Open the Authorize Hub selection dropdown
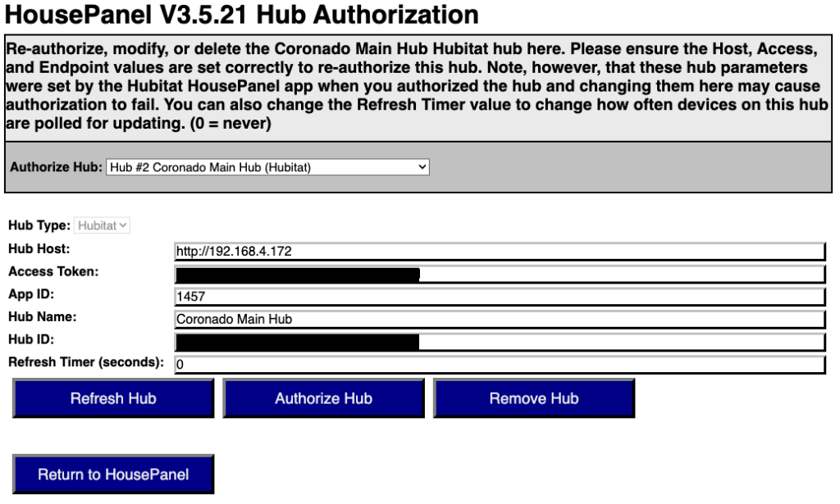Image resolution: width=840 pixels, height=504 pixels. (x=267, y=167)
